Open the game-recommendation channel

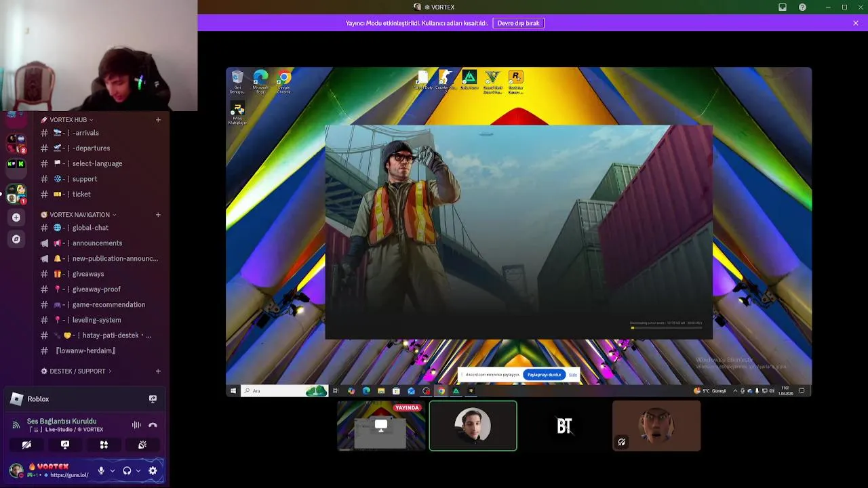click(100, 304)
